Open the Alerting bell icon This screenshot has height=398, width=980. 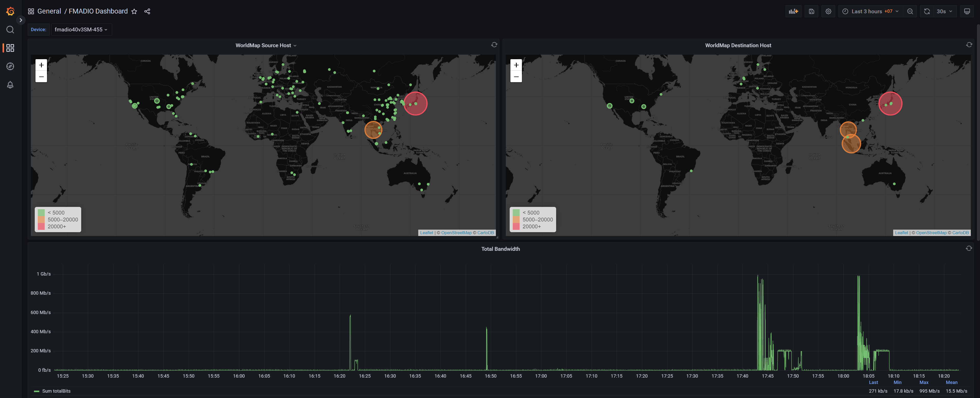(10, 85)
